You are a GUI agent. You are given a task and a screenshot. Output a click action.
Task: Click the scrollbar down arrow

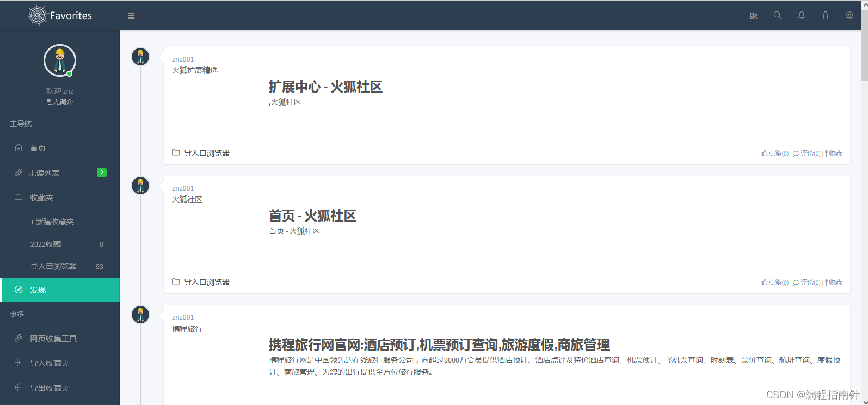(864, 402)
